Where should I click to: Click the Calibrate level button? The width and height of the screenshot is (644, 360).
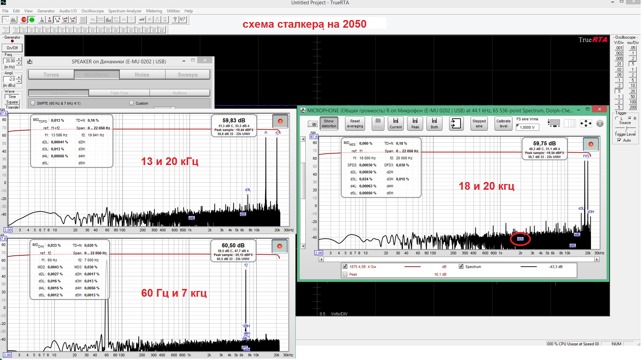503,124
